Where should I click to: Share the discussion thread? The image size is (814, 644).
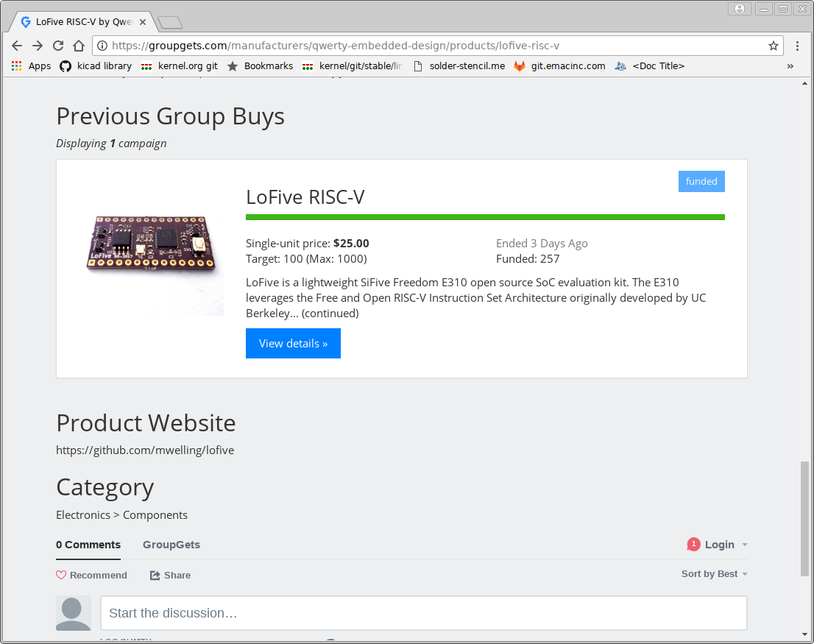(x=170, y=575)
